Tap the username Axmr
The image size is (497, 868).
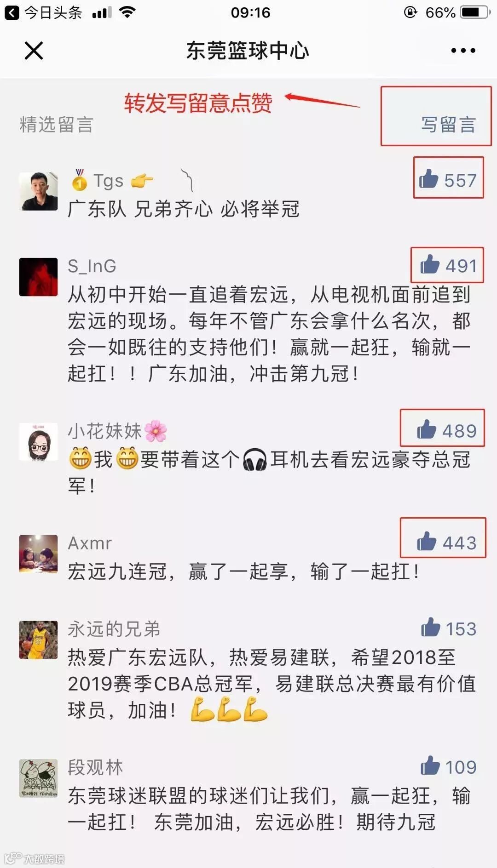click(x=90, y=543)
